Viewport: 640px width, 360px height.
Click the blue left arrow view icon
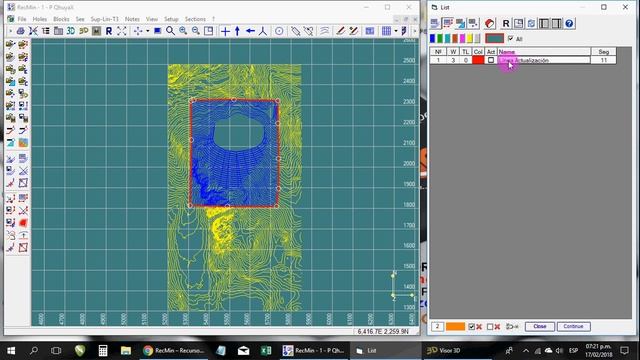[250, 31]
